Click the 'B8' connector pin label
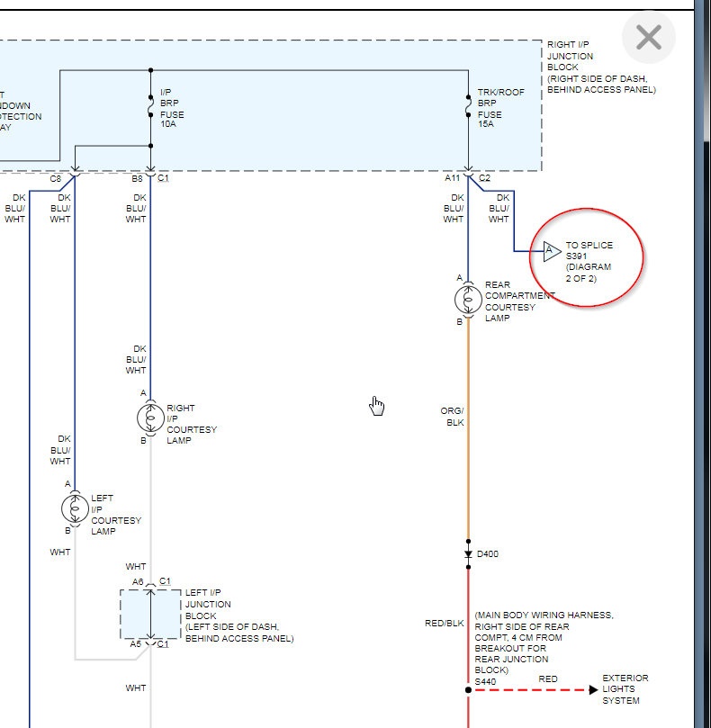The width and height of the screenshot is (711, 728). (137, 178)
